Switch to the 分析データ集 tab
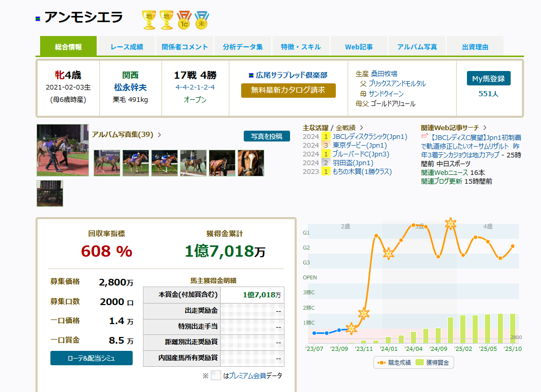This screenshot has height=392, width=541. [243, 47]
